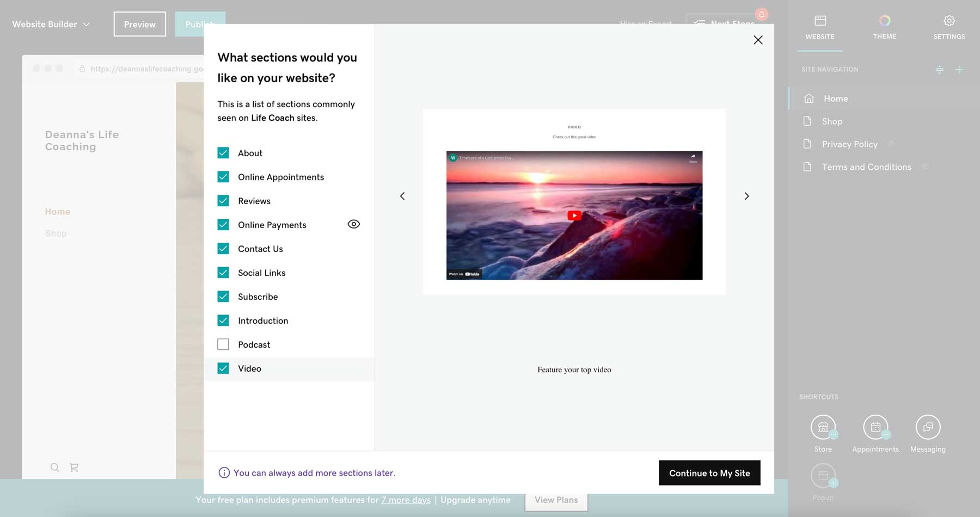Screen dimensions: 980x517
Task: Toggle eye preview for Online Payments
Action: point(353,224)
